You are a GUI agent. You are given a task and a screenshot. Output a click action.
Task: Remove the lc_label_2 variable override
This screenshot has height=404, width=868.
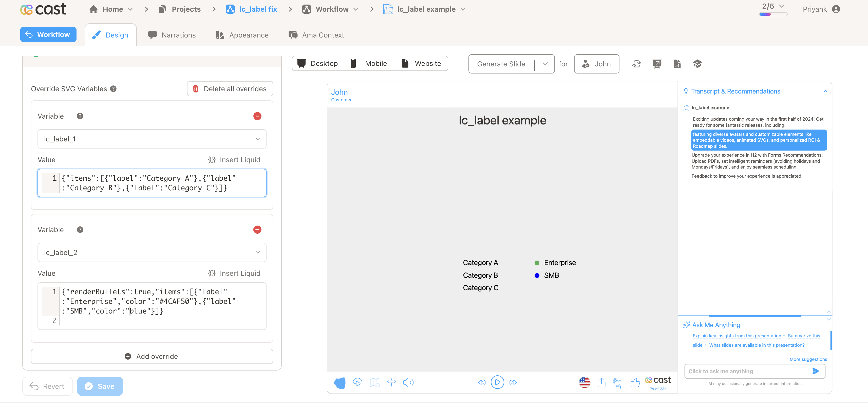(x=257, y=230)
